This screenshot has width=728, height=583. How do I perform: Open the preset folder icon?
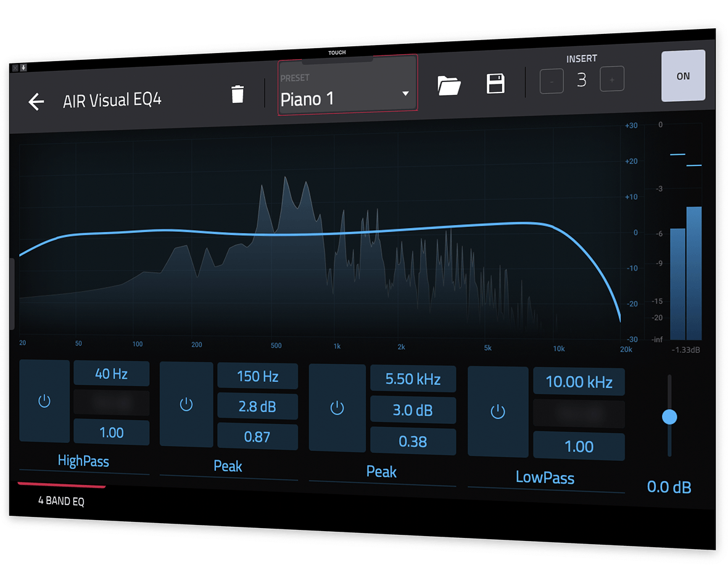point(449,85)
